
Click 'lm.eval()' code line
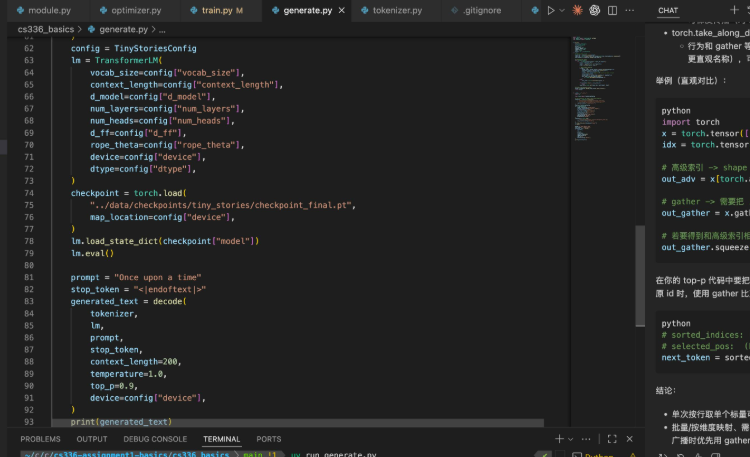[x=92, y=253]
